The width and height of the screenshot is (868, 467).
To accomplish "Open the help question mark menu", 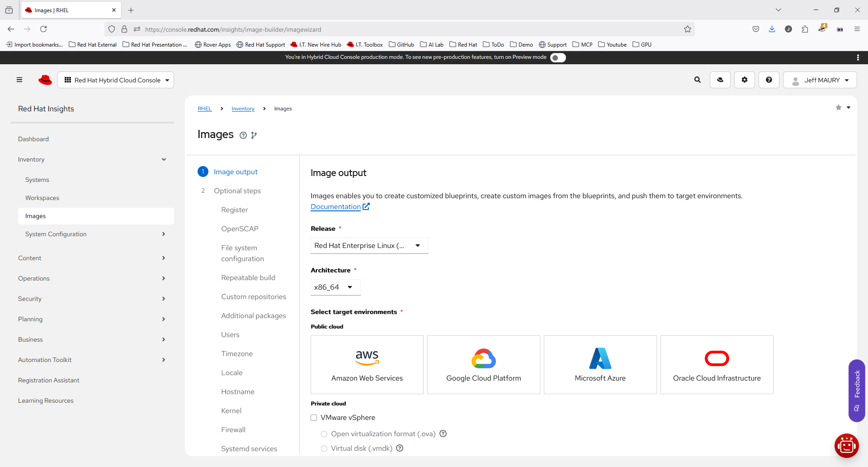I will tap(769, 80).
